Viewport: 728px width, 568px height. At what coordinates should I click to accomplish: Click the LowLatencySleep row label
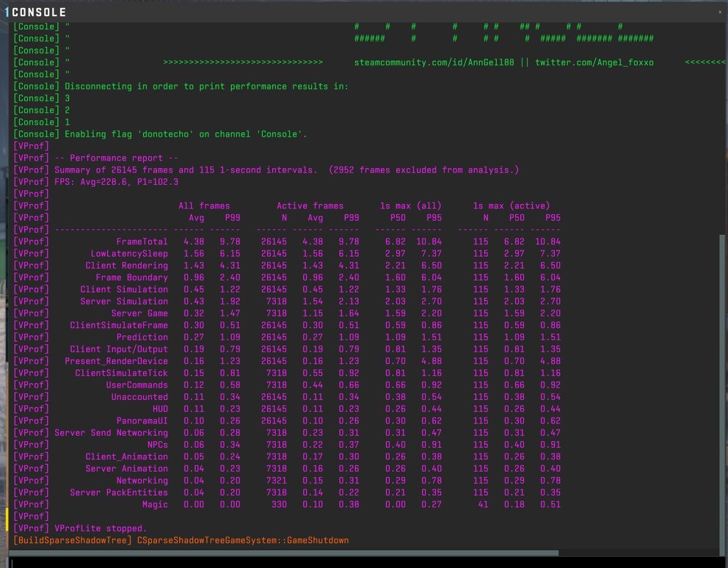[129, 253]
